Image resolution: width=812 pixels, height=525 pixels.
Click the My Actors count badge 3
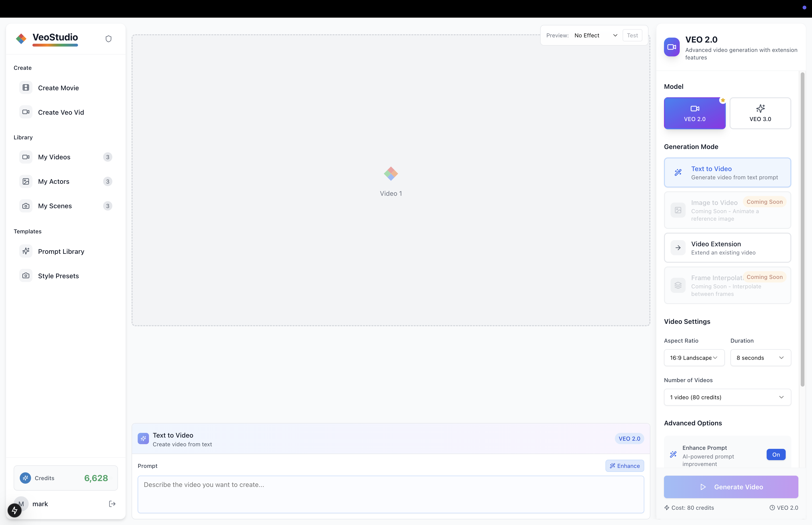click(108, 182)
